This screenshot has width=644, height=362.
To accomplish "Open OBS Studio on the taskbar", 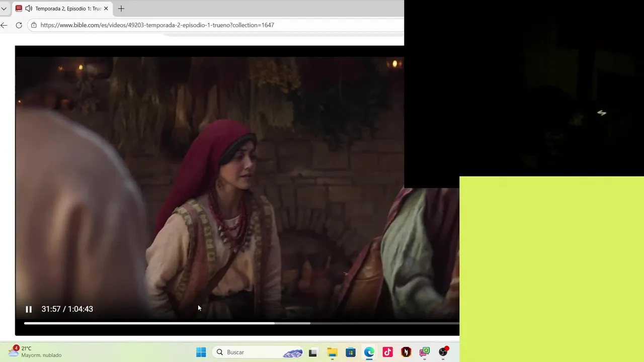I will coord(443,352).
